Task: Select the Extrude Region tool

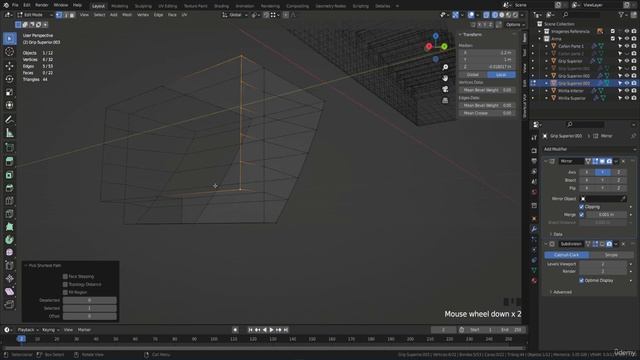Action: pos(9,161)
